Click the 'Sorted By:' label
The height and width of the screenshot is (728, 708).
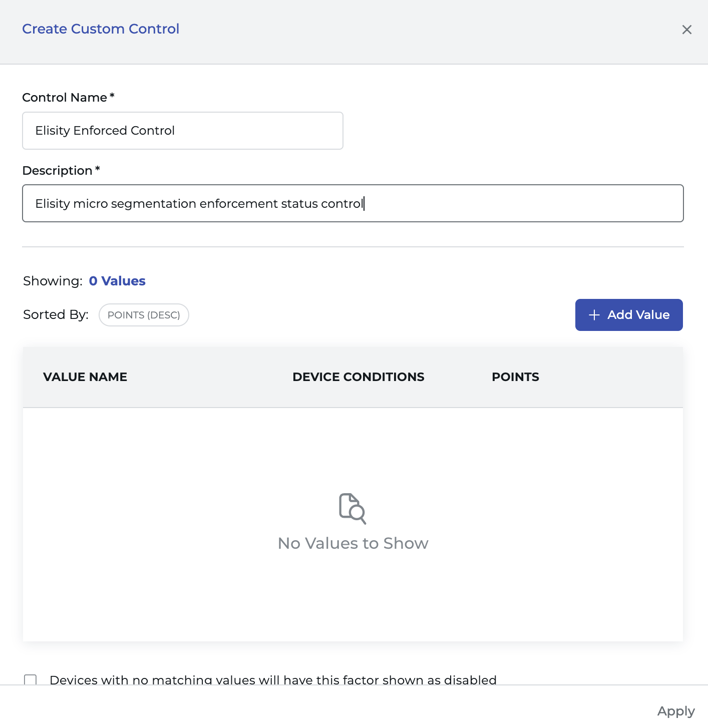pyautogui.click(x=56, y=314)
